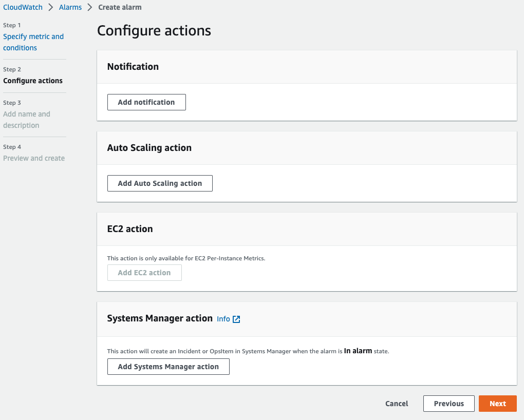Proceed with the orange Next button
Screen dimensions: 524x420
tap(497, 404)
